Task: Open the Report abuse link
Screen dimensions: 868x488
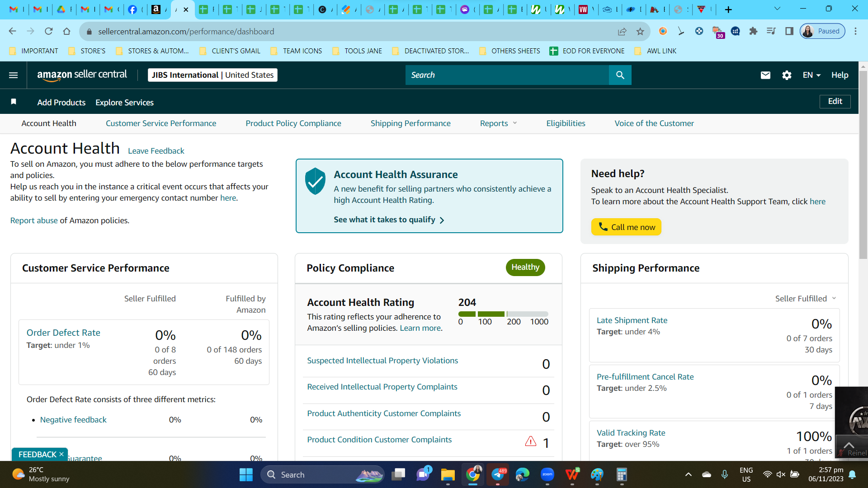Action: click(34, 221)
